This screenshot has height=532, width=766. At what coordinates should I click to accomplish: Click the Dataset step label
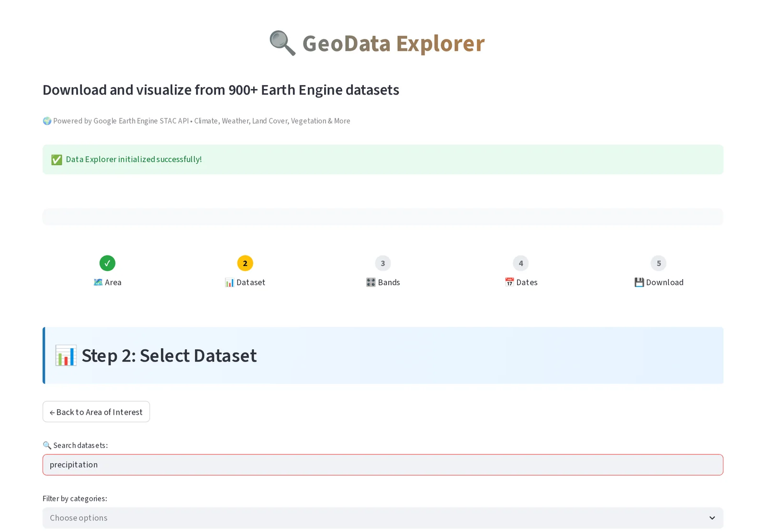(x=251, y=283)
